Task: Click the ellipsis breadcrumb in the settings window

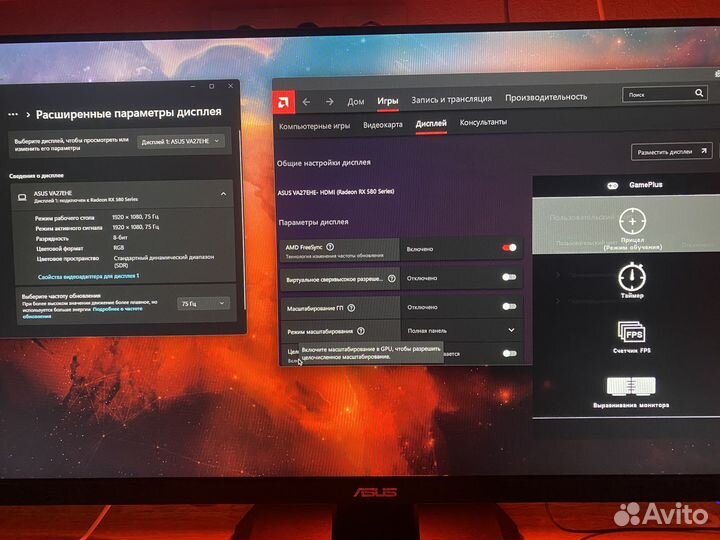Action: (13, 114)
